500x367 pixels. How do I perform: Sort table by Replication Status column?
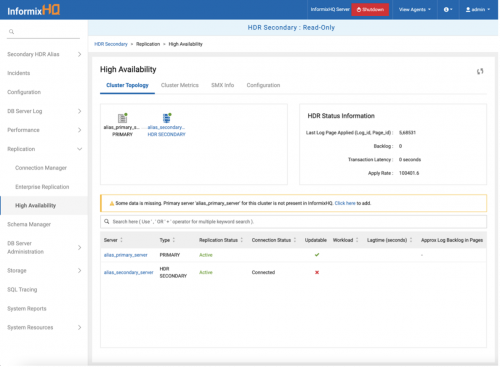242,240
